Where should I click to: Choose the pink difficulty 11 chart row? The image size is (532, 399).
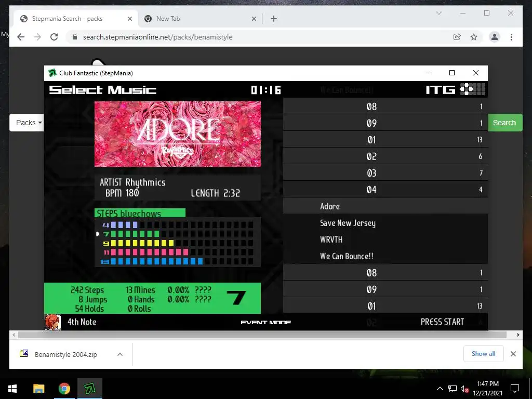[x=178, y=252]
